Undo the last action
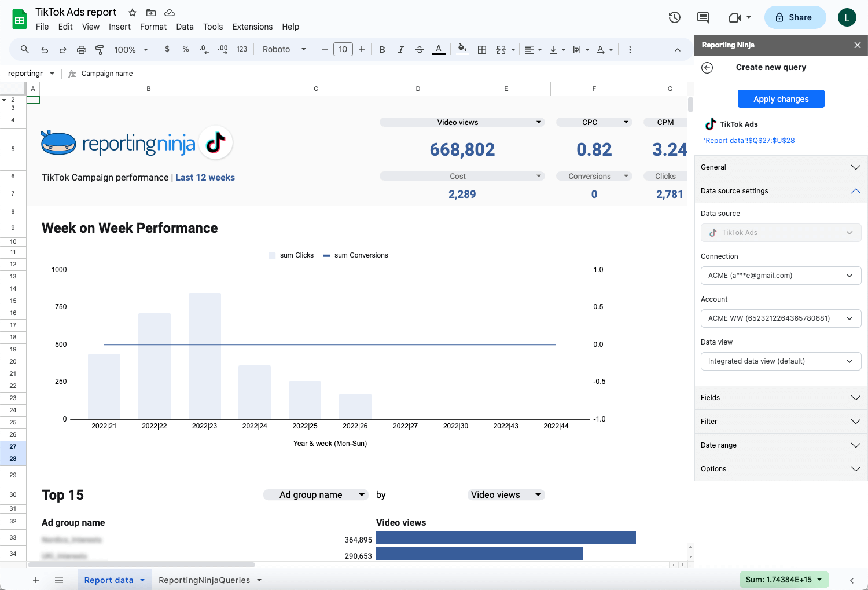868x590 pixels. (45, 50)
